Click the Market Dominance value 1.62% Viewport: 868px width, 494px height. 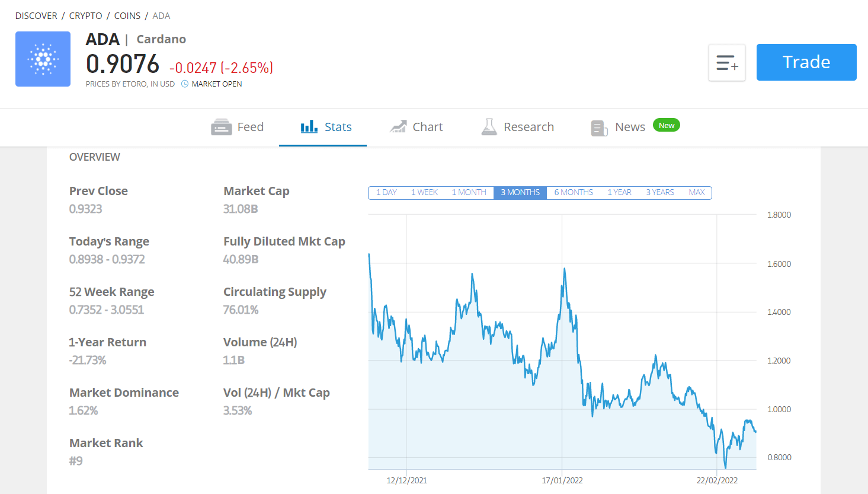pyautogui.click(x=84, y=410)
